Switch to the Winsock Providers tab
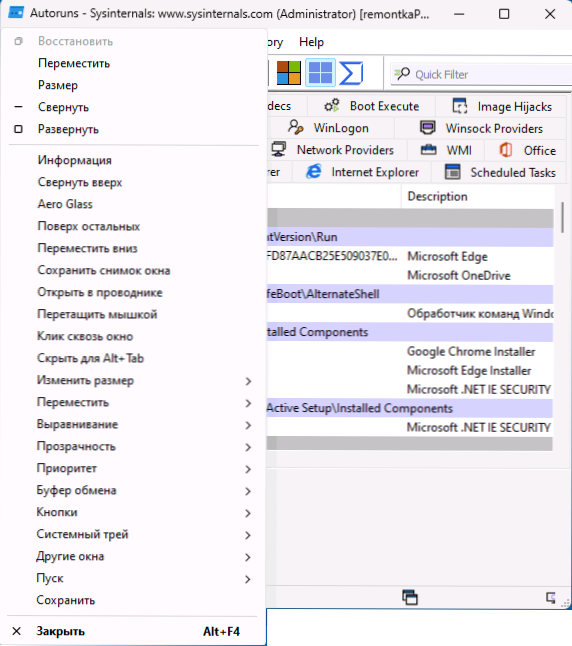Viewport: 572px width, 646px height. 481,128
